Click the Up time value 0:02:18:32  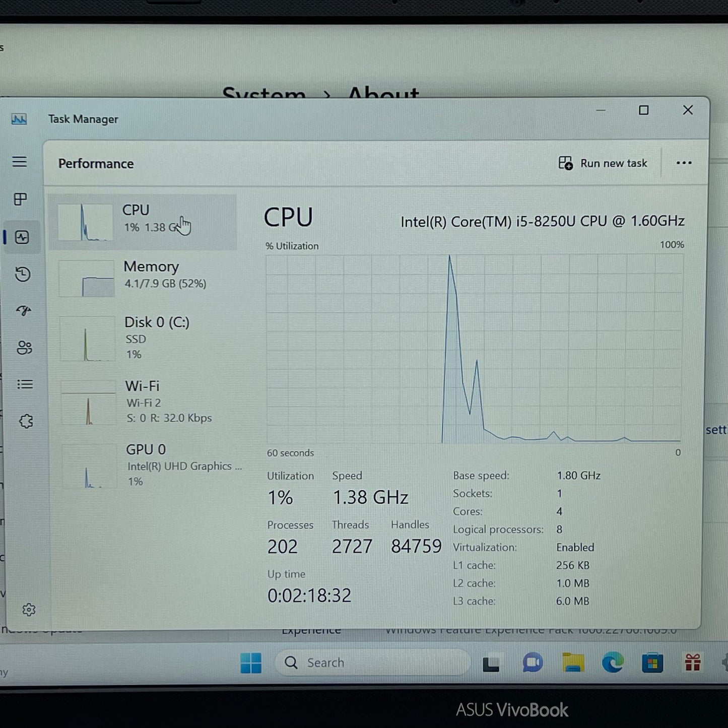pos(309,595)
